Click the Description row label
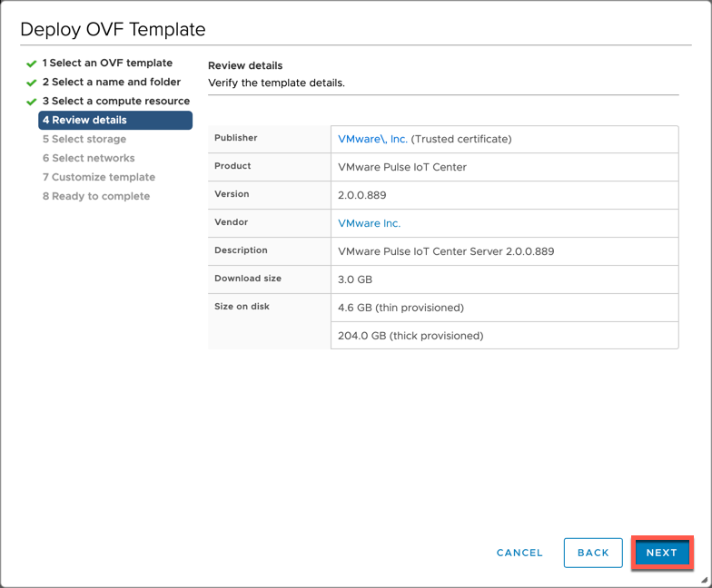Image resolution: width=712 pixels, height=588 pixels. click(x=241, y=250)
